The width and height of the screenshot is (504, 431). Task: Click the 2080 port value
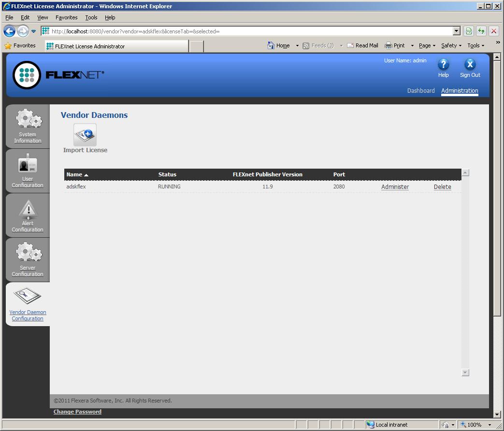point(339,187)
